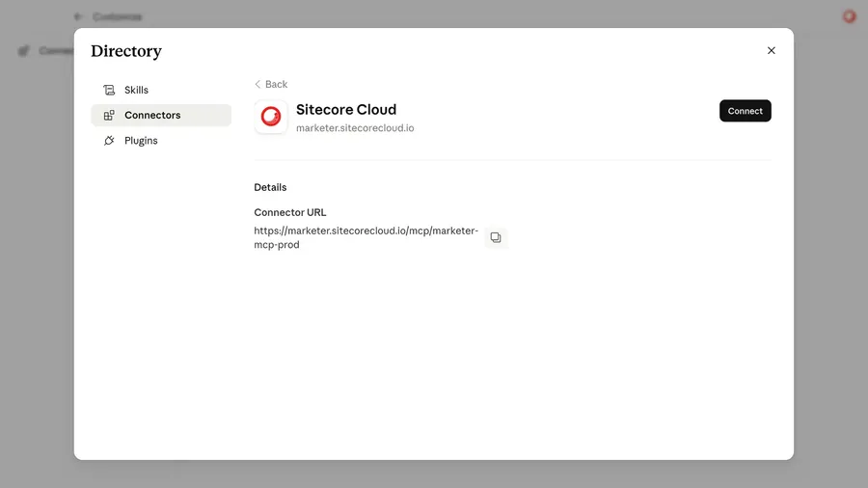Click the connector URL text https://marketer.sitecorecloud.io/mcp
This screenshot has width=868, height=488.
click(366, 237)
